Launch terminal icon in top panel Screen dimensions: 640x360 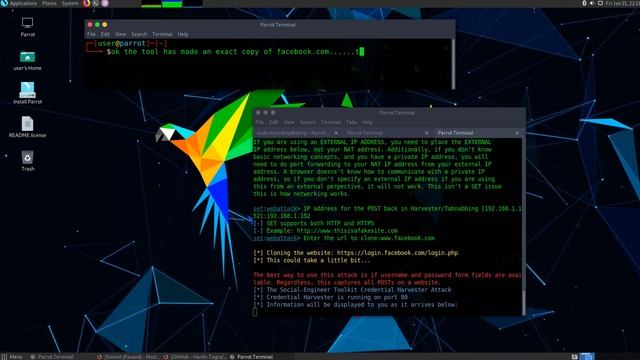coord(96,3)
